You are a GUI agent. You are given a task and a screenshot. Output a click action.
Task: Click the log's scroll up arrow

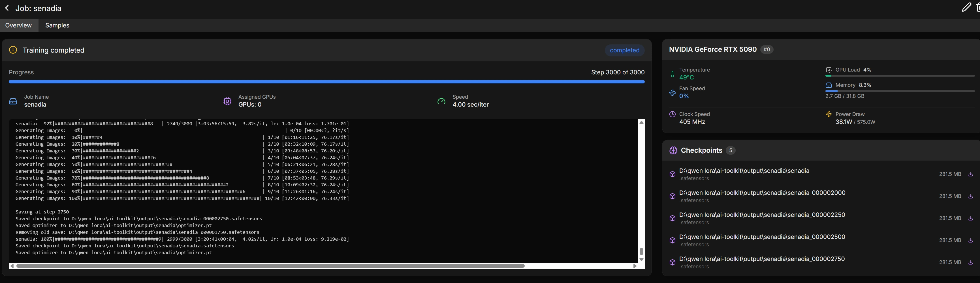(641, 122)
